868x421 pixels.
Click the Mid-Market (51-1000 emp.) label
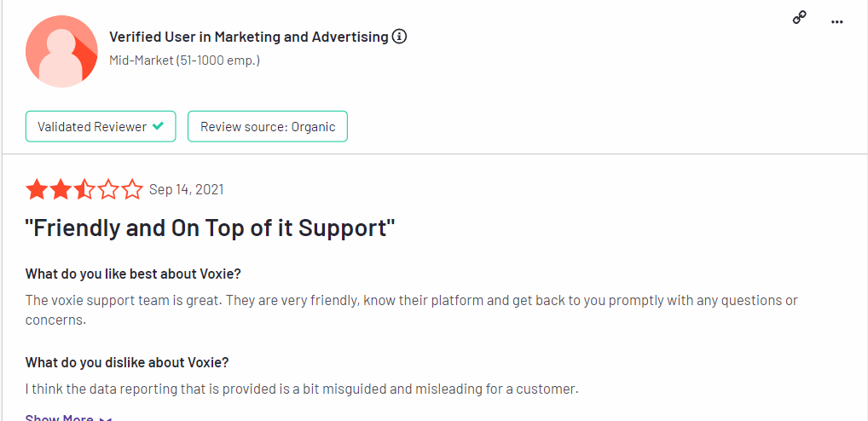[185, 61]
